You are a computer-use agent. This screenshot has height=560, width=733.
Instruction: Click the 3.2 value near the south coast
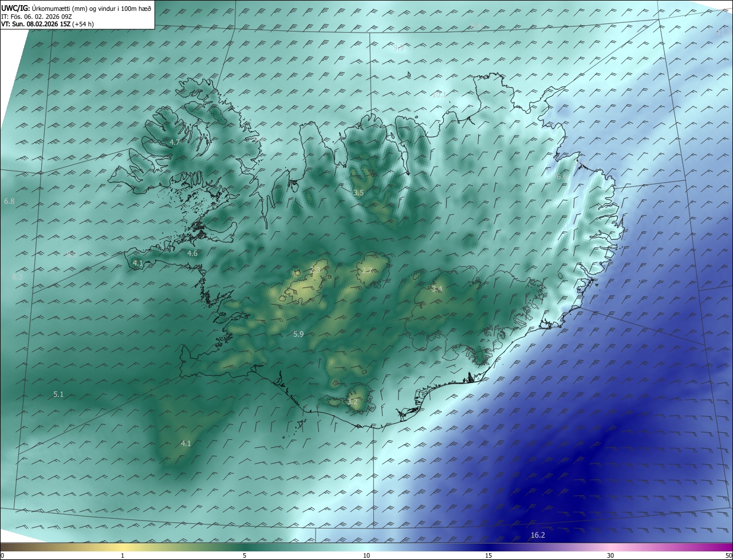coord(352,402)
